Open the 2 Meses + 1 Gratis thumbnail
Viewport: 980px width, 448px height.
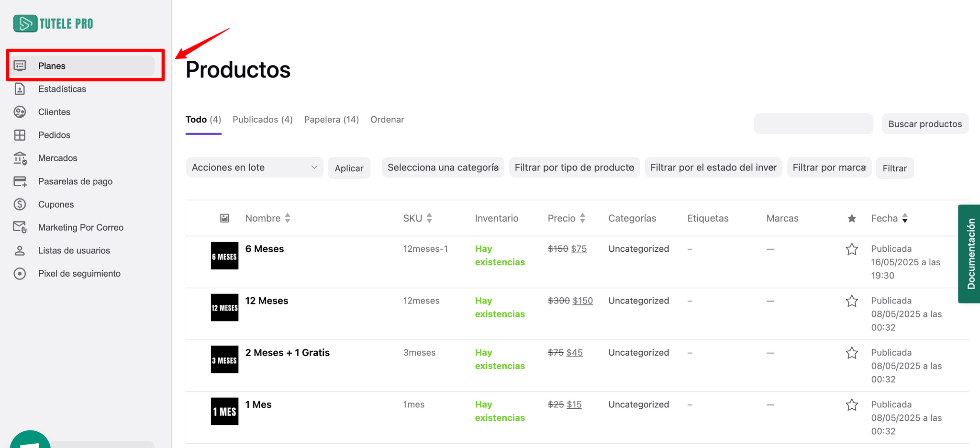[224, 359]
